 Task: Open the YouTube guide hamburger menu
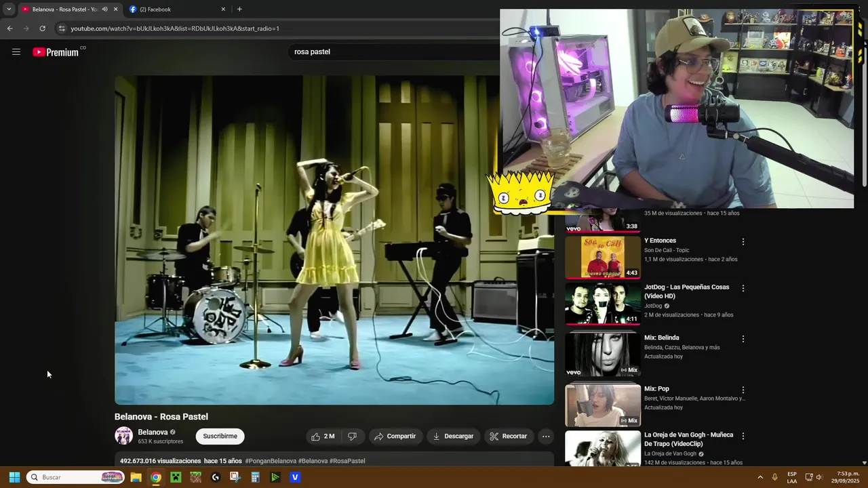coord(16,52)
